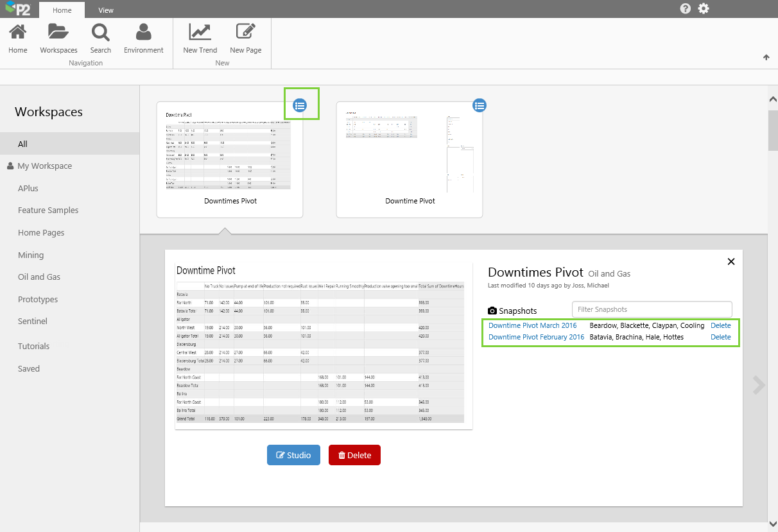Screen dimensions: 778x532
Task: Collapse the ribbon with up arrow
Action: click(766, 57)
